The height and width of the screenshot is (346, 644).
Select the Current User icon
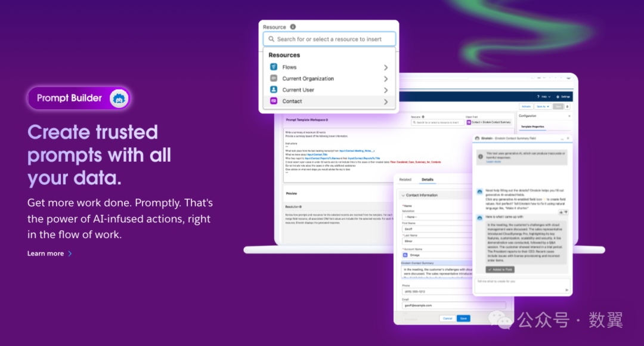[274, 89]
